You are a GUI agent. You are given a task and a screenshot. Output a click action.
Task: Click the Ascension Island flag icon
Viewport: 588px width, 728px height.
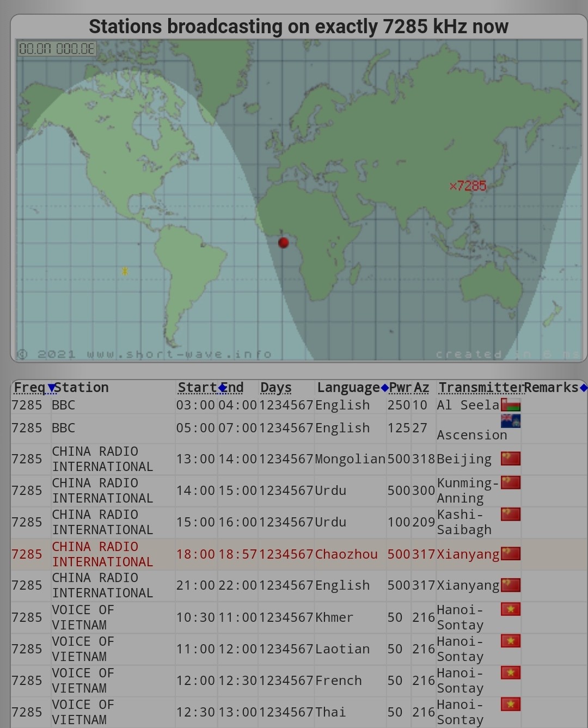coord(511,421)
